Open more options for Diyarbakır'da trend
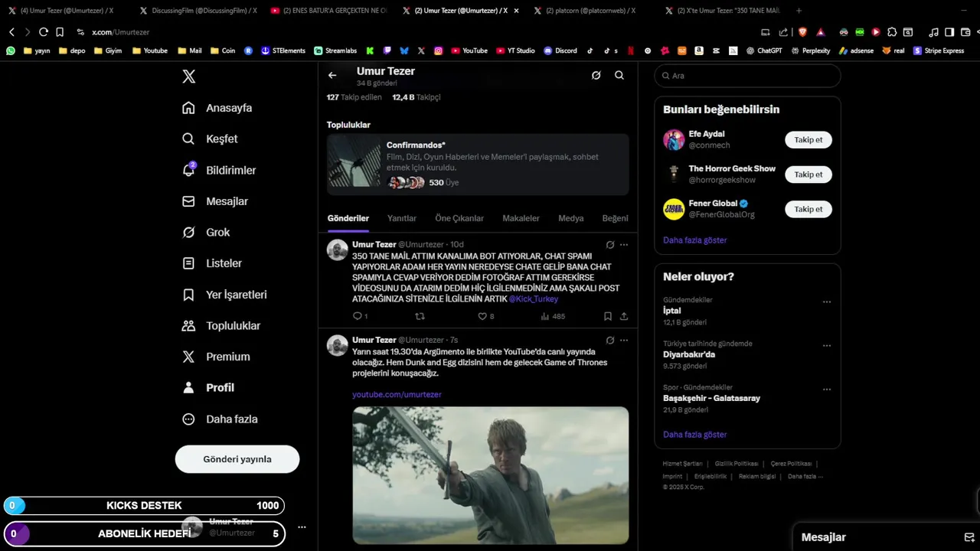This screenshot has width=980, height=551. click(827, 345)
